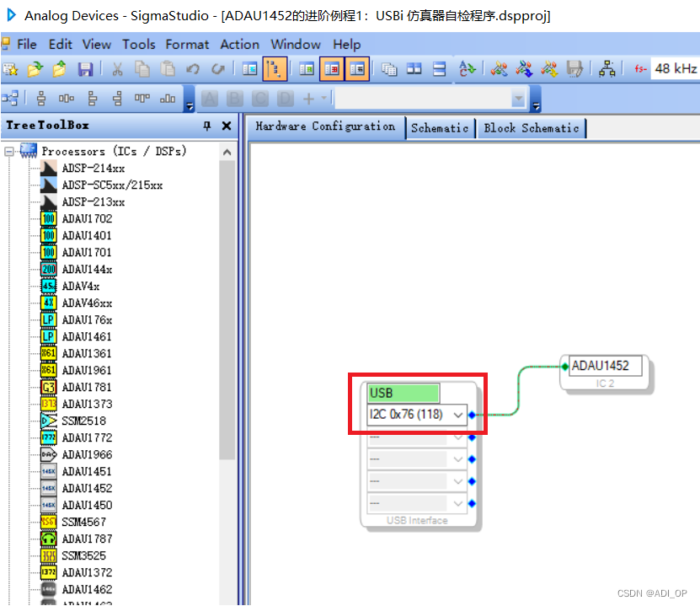Viewport: 700px width, 606px height.
Task: Click the grayed D button
Action: pos(286,99)
